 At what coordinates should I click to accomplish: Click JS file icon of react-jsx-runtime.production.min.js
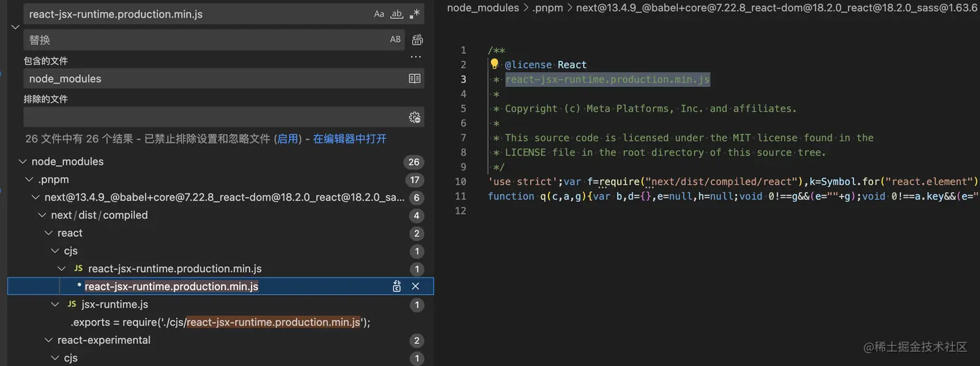click(78, 269)
